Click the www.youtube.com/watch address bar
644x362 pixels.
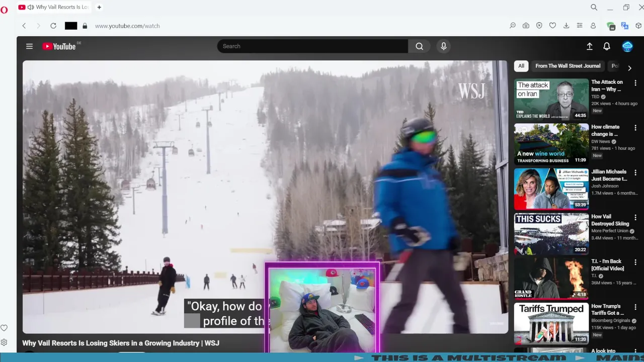(x=127, y=26)
